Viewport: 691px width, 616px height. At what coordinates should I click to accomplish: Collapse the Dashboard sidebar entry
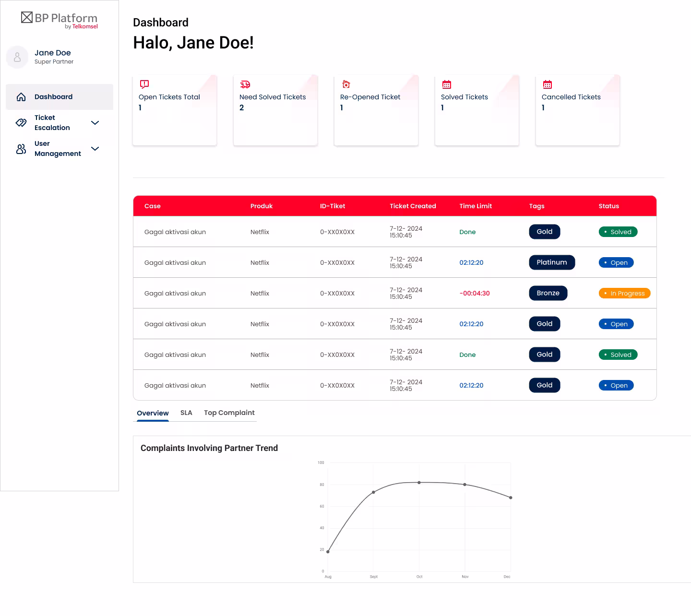click(53, 96)
